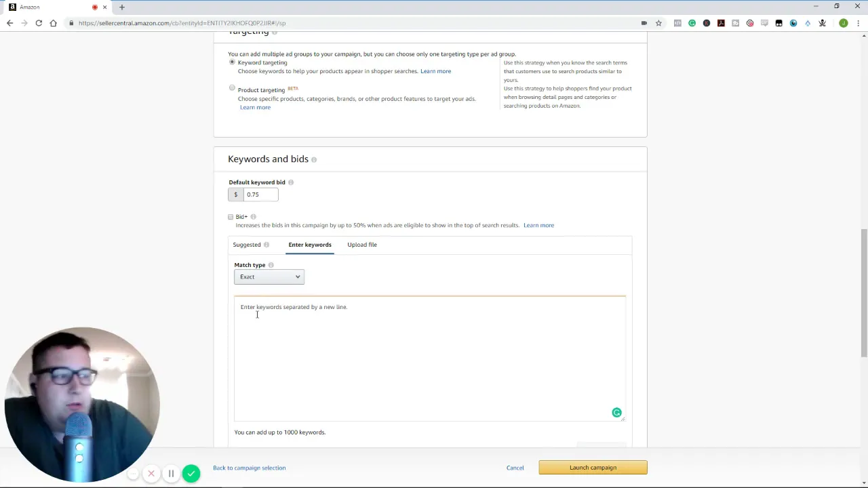
Task: Click info icon next to Keywords and bids
Action: tap(314, 159)
